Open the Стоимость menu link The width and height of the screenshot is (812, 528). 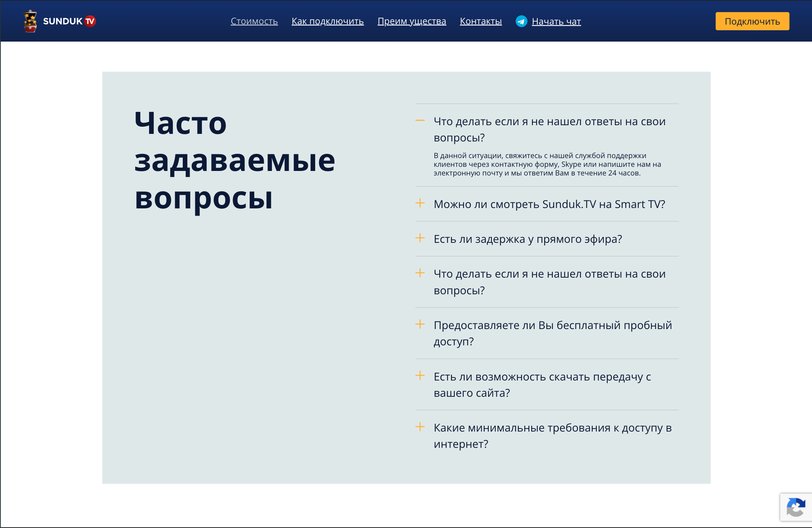tap(254, 21)
